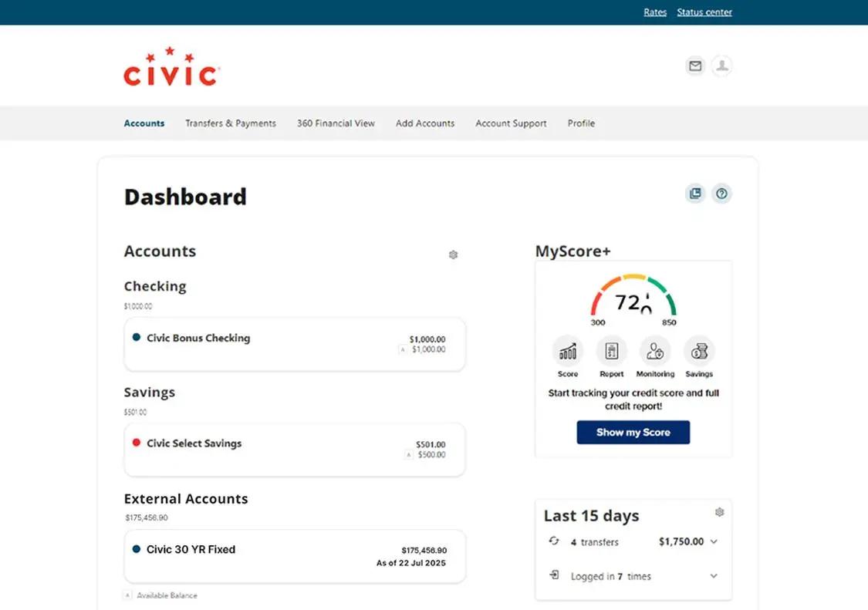
Task: Open the Last 15 days settings gear
Action: click(x=720, y=511)
